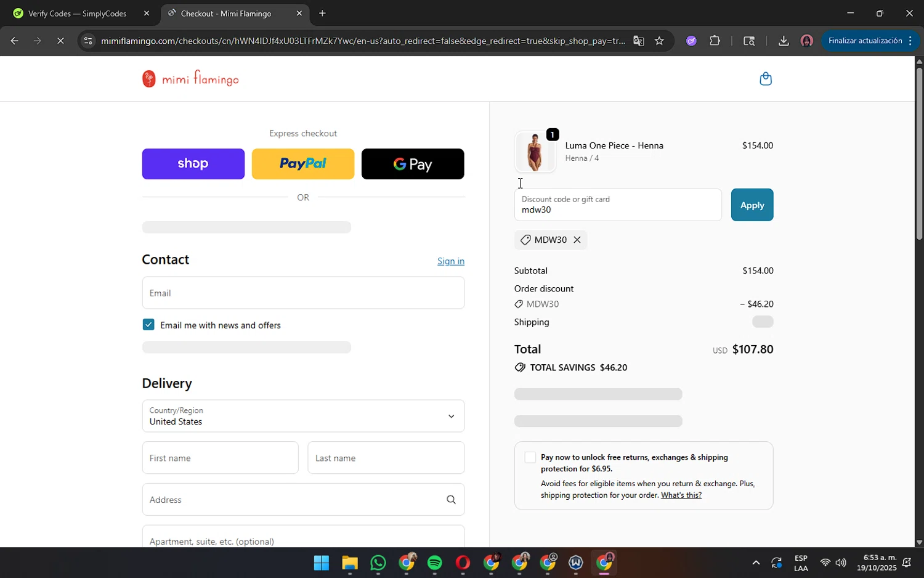Open the What's this? link
This screenshot has height=578, width=924.
coord(681,495)
